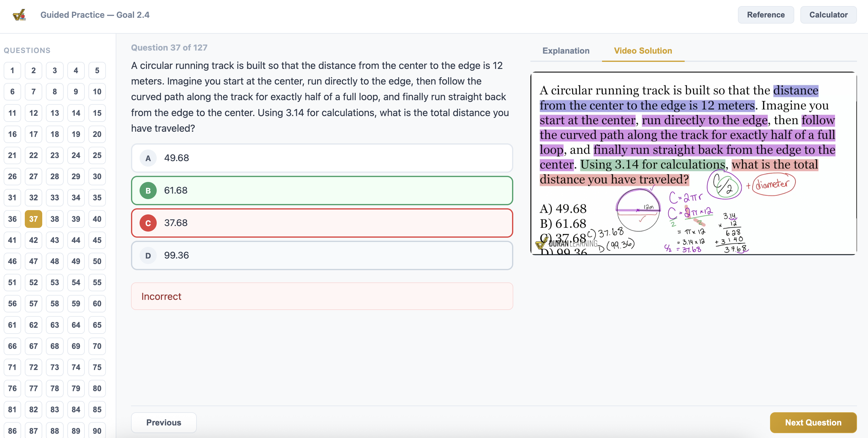This screenshot has width=868, height=438.
Task: Select question 60
Action: (x=97, y=304)
